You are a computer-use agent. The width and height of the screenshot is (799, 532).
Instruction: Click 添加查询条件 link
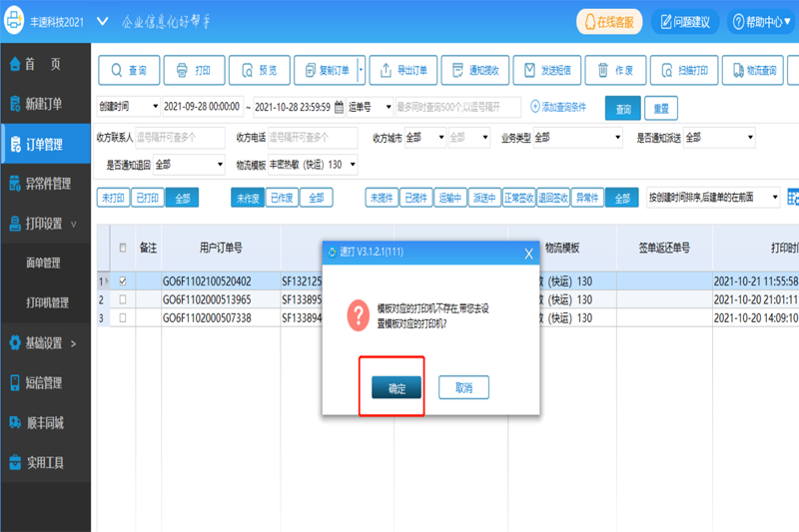(558, 107)
